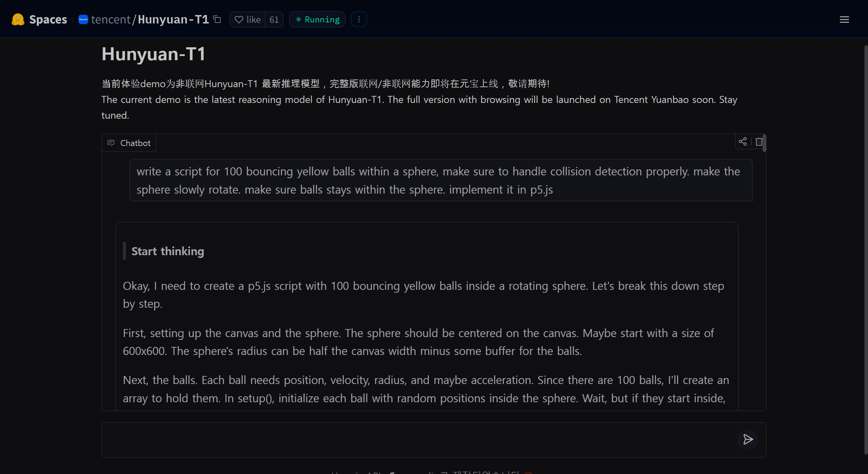Share the chatbot conversation

coord(743,141)
